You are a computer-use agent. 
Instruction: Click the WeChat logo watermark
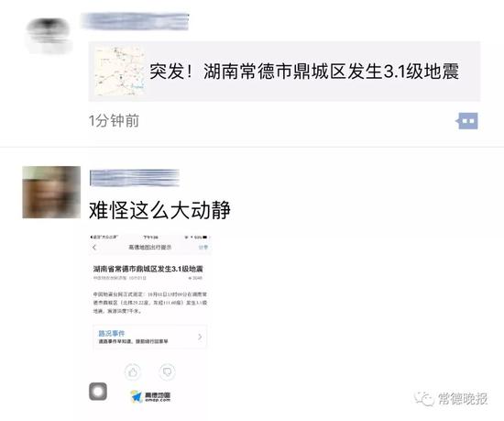pos(424,399)
